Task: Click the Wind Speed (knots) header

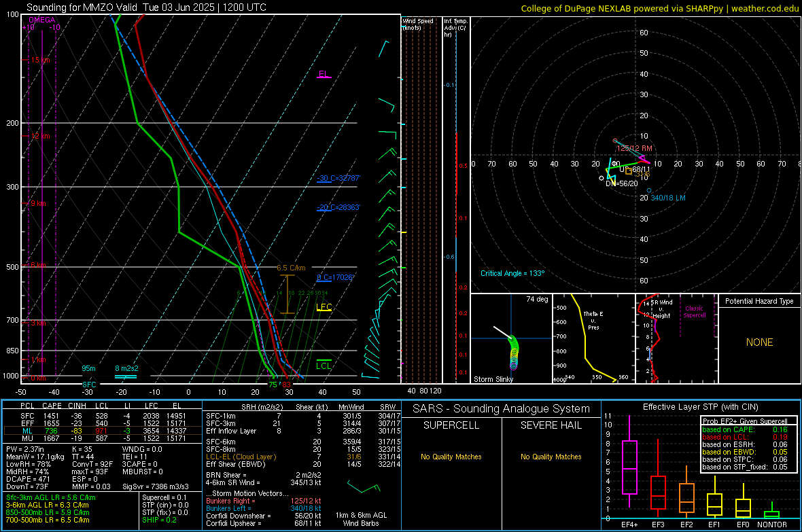Action: pos(418,24)
